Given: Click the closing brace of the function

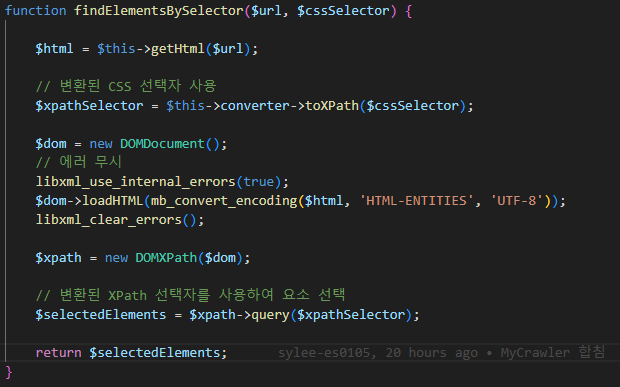Looking at the screenshot, I should (9, 372).
